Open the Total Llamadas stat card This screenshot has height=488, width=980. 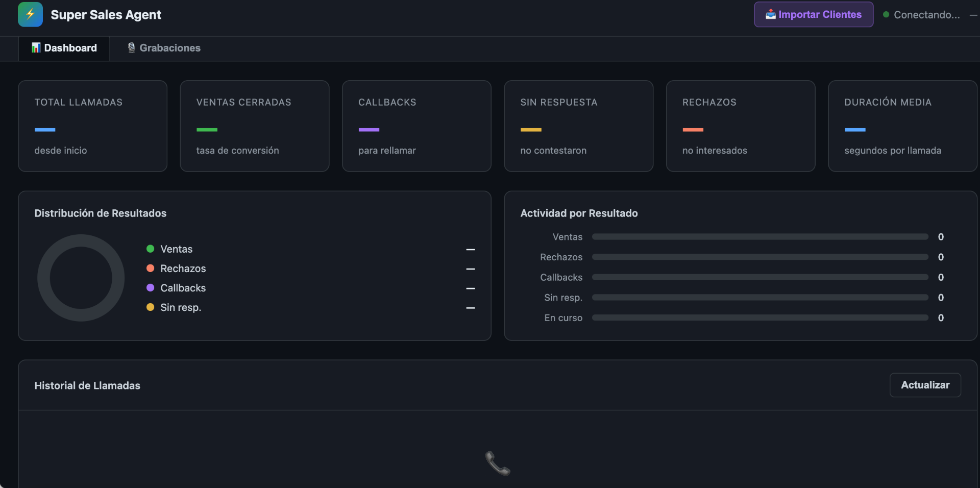click(x=92, y=126)
